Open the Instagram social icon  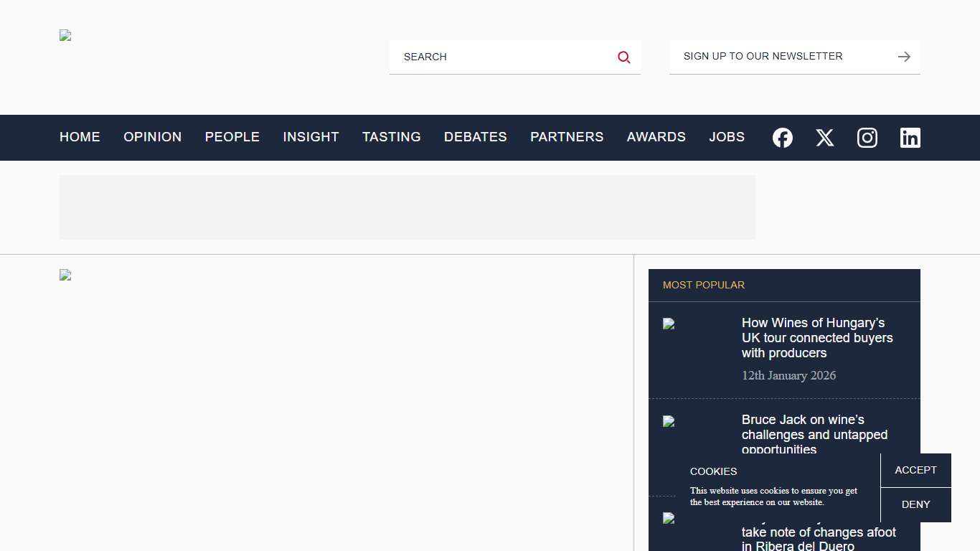(x=867, y=138)
